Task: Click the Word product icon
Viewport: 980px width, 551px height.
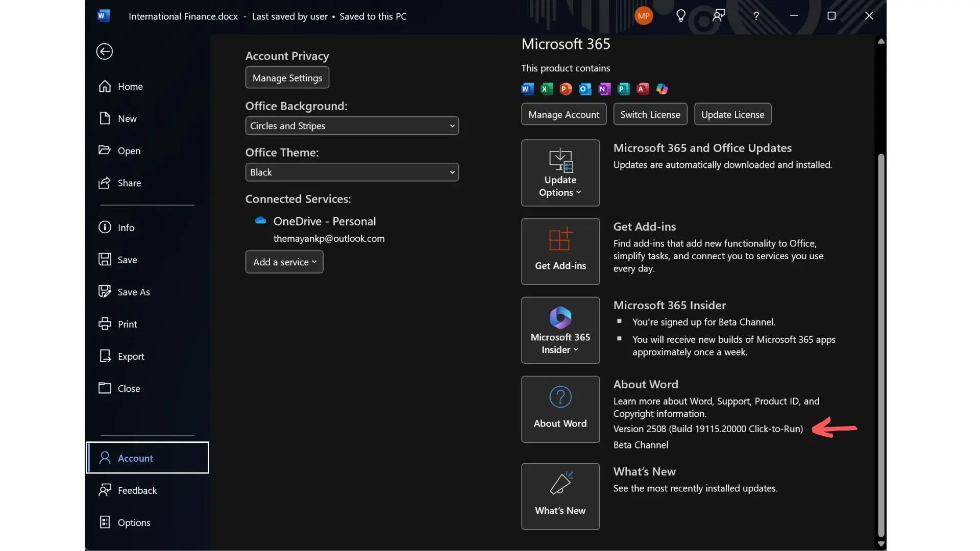Action: pos(527,89)
